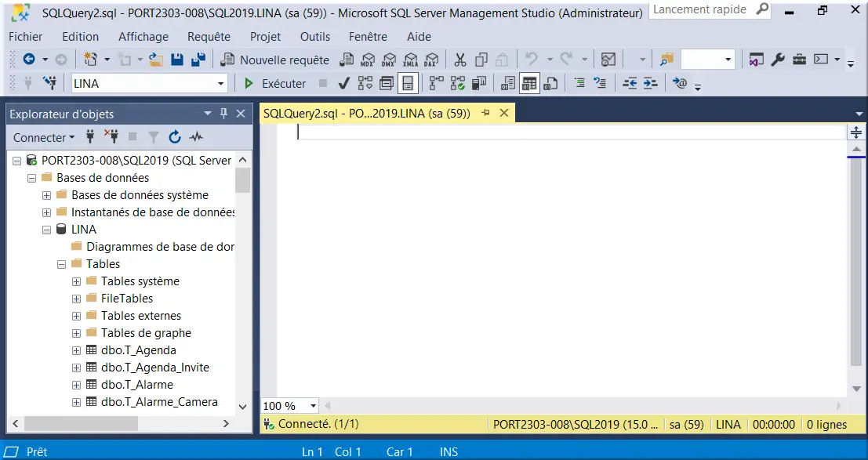Display the Estimated Execution Plan icon
Image resolution: width=868 pixels, height=460 pixels.
365,83
